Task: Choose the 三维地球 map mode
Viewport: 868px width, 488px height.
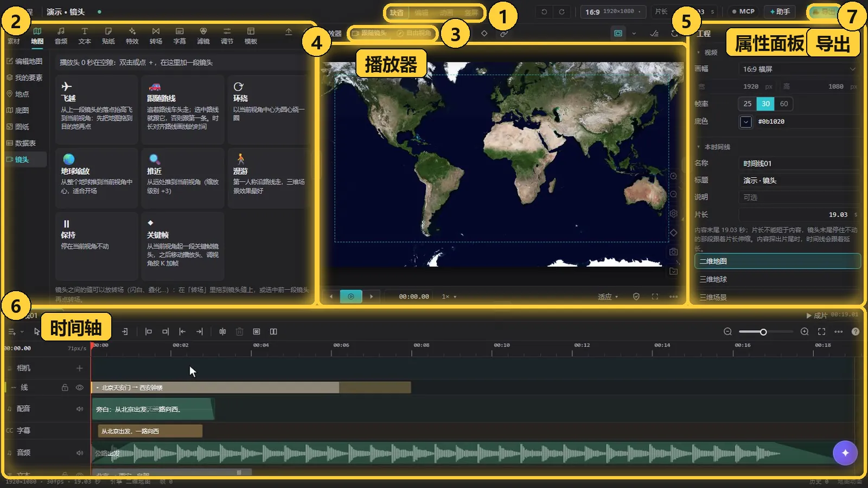Action: (x=777, y=279)
